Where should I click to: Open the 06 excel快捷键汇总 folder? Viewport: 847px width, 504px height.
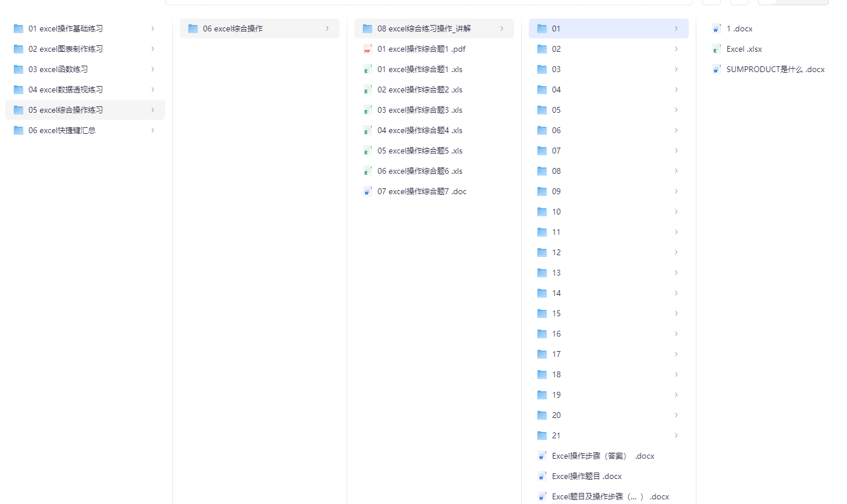[62, 130]
